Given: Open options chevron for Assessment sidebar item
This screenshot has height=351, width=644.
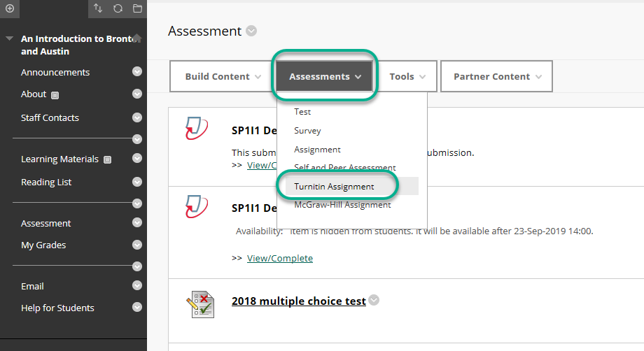Looking at the screenshot, I should tap(137, 222).
